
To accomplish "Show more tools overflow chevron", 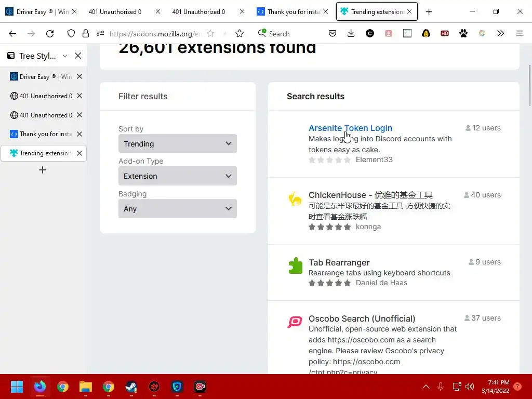I will pos(500,33).
